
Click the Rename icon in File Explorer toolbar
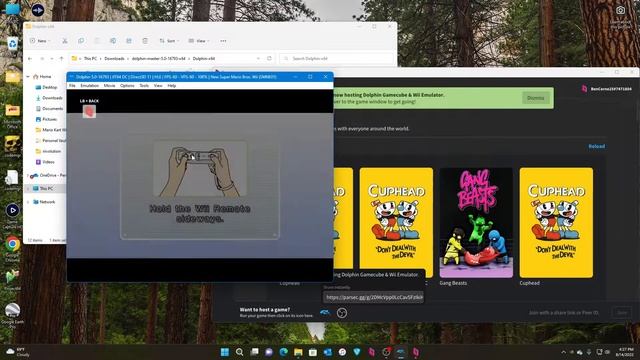tap(113, 41)
